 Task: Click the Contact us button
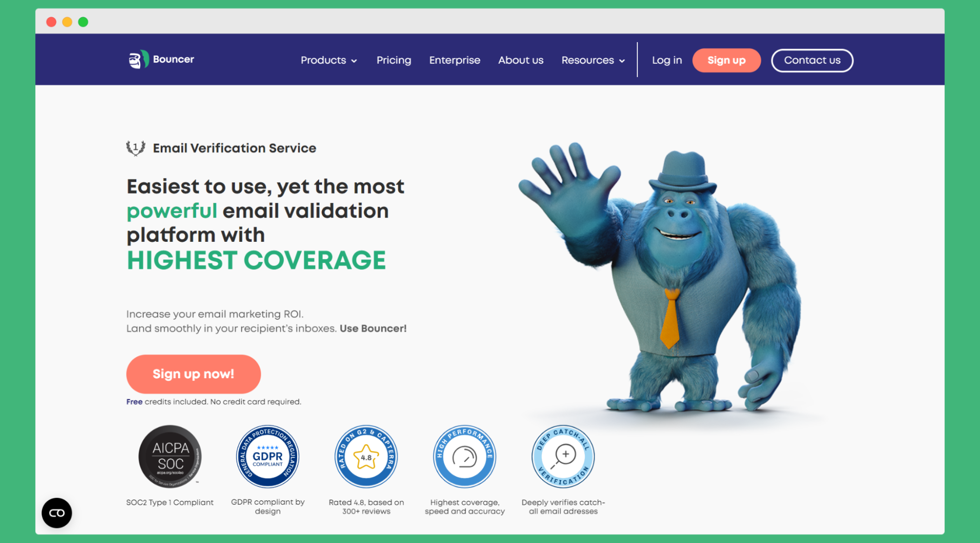812,60
